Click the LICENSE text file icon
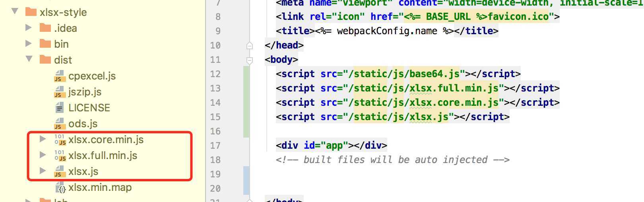 tap(60, 108)
